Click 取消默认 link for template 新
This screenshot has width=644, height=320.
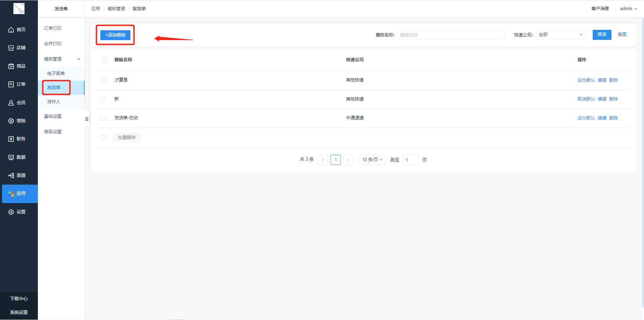pos(586,99)
